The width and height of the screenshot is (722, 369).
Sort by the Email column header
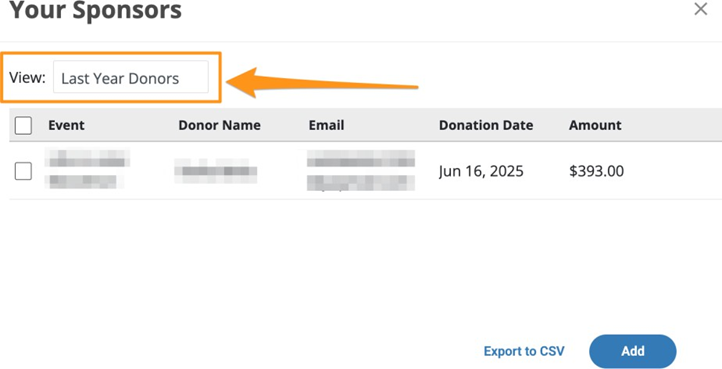(x=326, y=125)
